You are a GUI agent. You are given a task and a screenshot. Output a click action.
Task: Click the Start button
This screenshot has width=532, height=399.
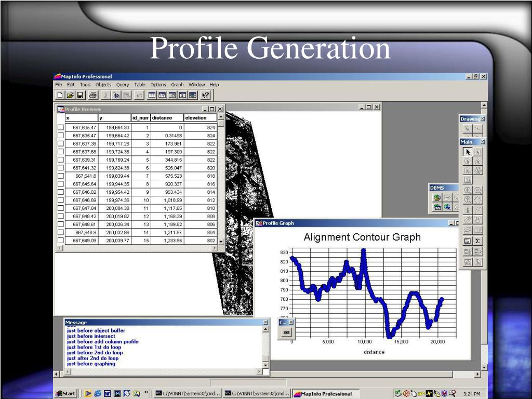(x=65, y=394)
